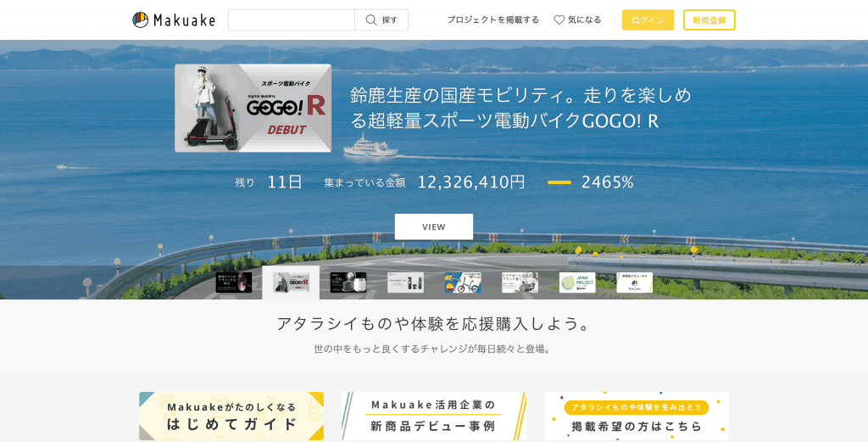Click the GOGO! R project headline
The image size is (868, 442).
click(520, 108)
